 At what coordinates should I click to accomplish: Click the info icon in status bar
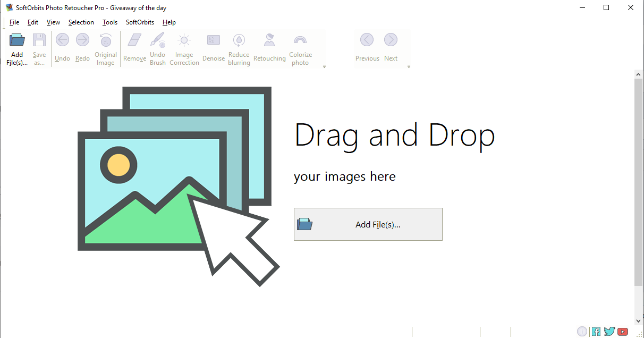point(582,332)
